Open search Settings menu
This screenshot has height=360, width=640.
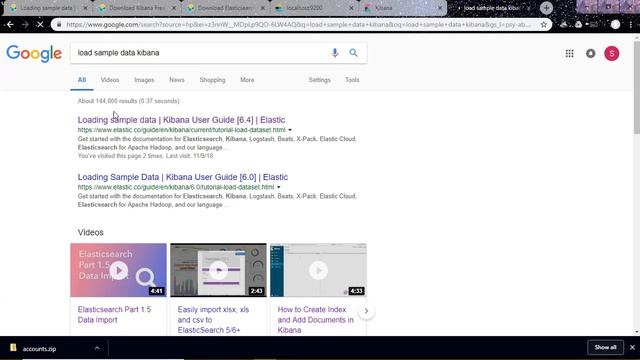[x=319, y=80]
